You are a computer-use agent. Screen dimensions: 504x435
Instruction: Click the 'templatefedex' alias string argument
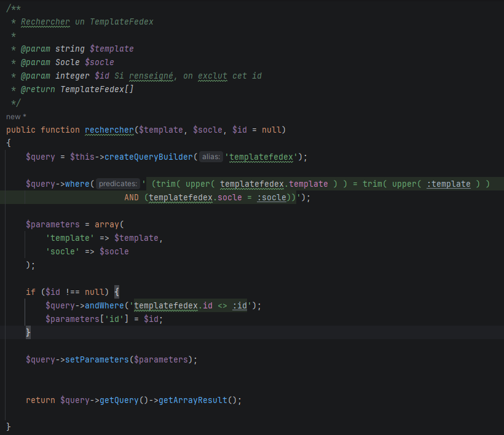point(263,157)
